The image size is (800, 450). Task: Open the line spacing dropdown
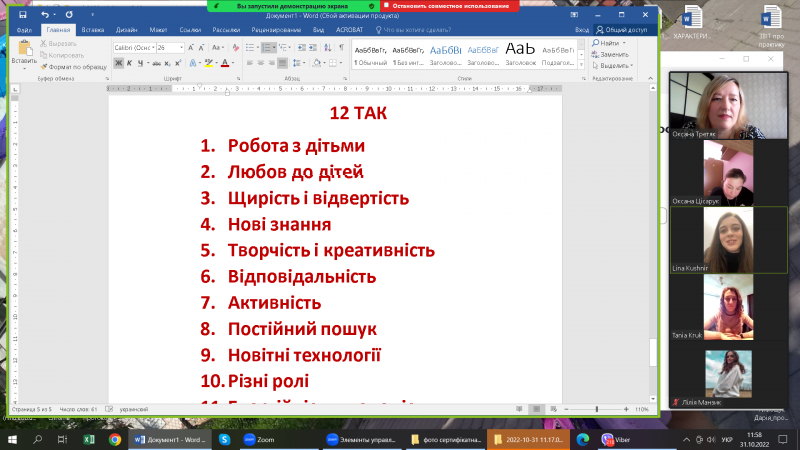(299, 63)
